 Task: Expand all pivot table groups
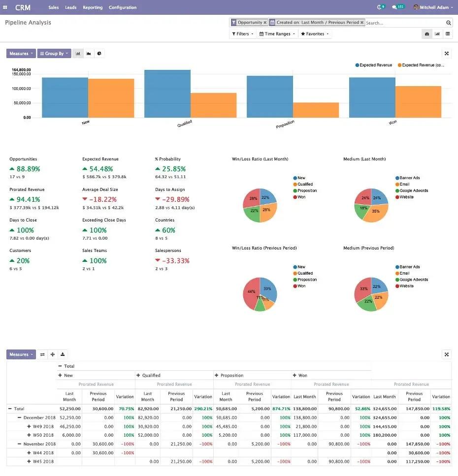click(x=52, y=354)
